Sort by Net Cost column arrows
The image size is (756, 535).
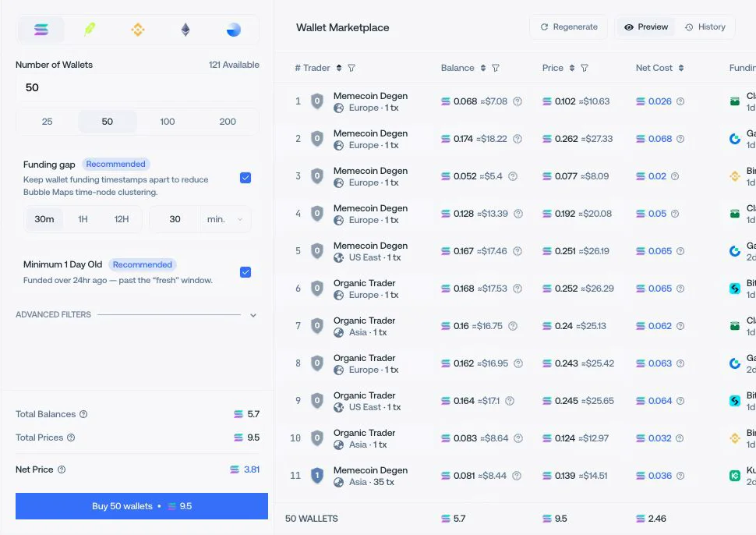[680, 68]
